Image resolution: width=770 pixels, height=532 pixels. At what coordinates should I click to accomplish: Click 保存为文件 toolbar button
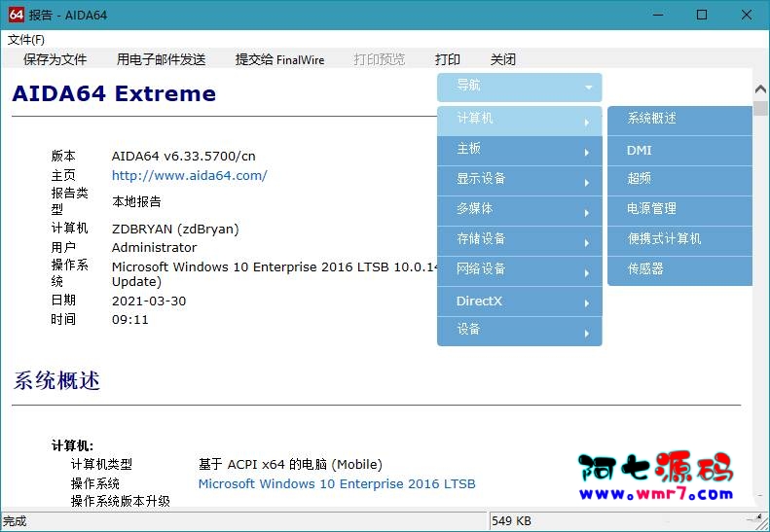(55, 59)
